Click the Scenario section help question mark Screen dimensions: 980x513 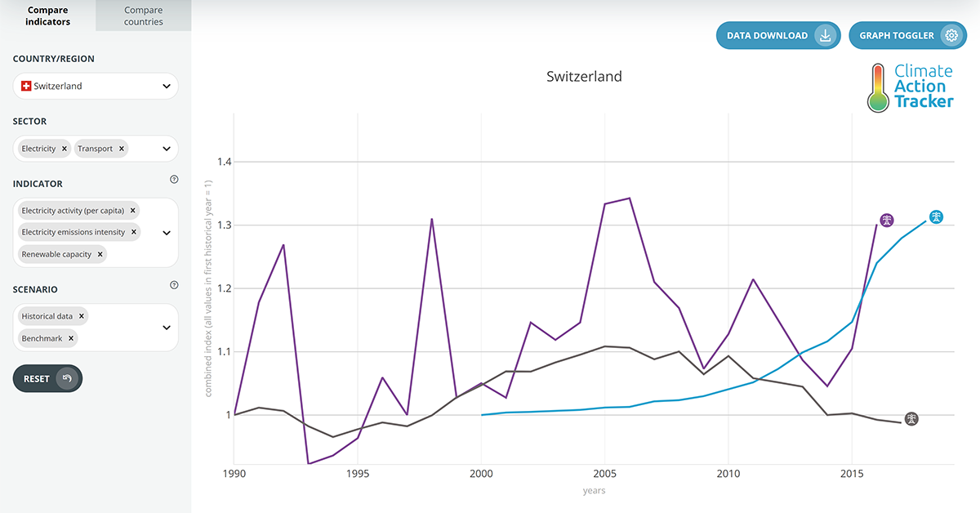click(x=174, y=284)
